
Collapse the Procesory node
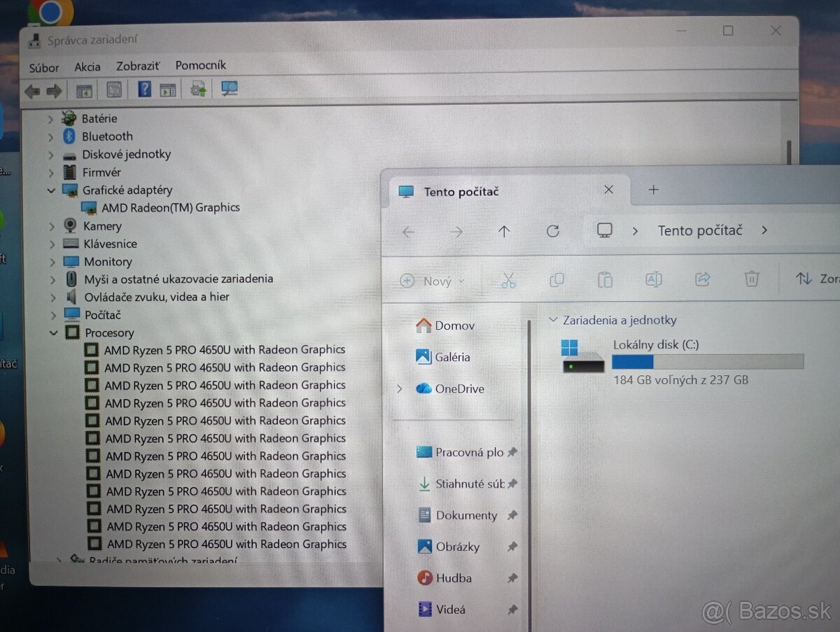[53, 333]
